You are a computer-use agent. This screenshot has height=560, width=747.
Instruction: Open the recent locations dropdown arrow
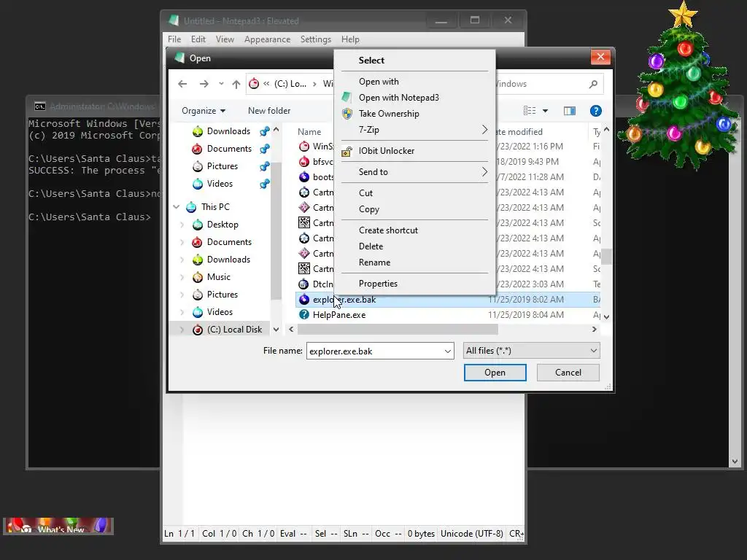pyautogui.click(x=221, y=84)
